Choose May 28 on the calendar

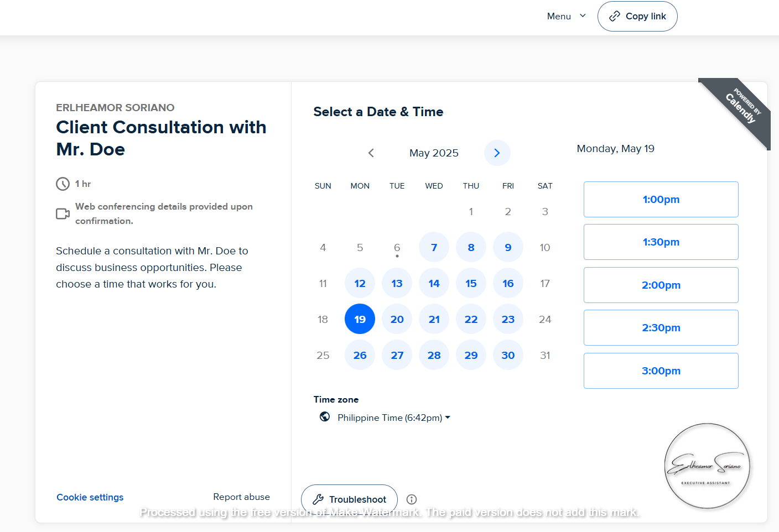pyautogui.click(x=434, y=355)
